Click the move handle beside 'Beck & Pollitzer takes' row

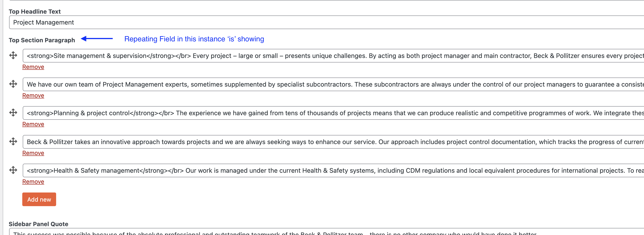13,142
